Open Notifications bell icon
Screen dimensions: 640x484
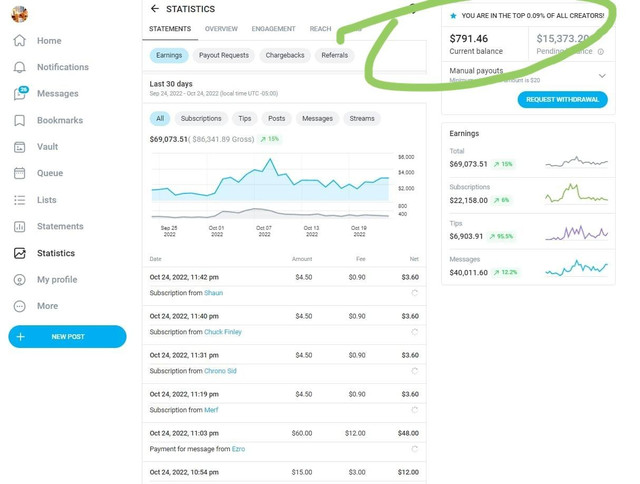pyautogui.click(x=20, y=67)
